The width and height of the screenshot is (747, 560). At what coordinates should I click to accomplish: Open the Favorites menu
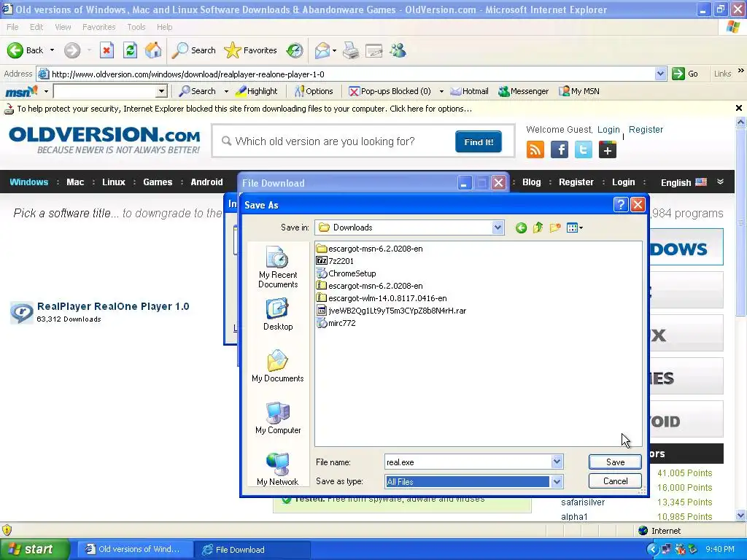98,27
